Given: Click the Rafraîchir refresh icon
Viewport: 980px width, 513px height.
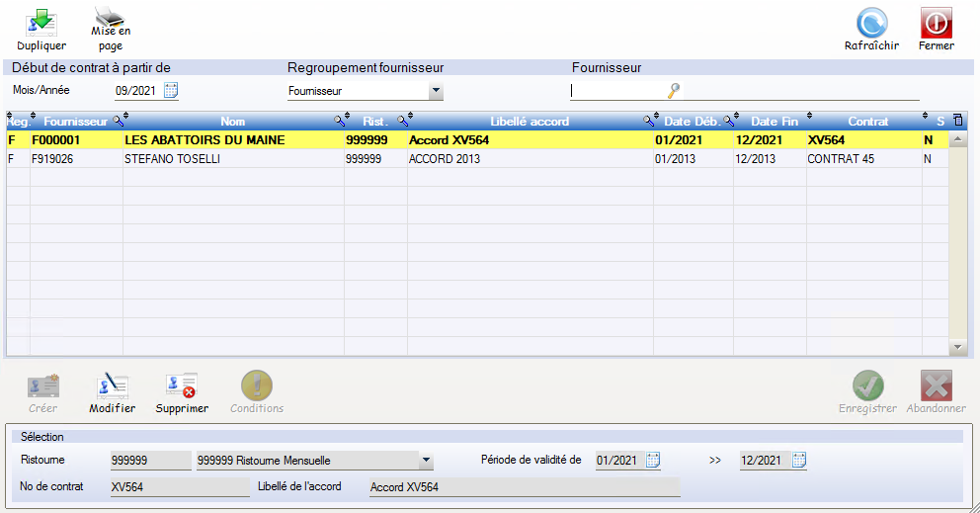Looking at the screenshot, I should 871,23.
